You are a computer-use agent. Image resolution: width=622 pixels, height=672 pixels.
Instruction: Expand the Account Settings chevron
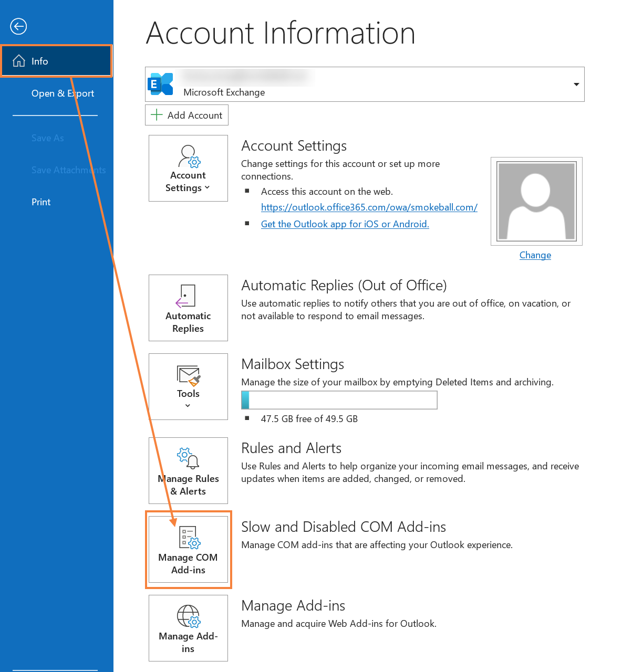point(207,188)
